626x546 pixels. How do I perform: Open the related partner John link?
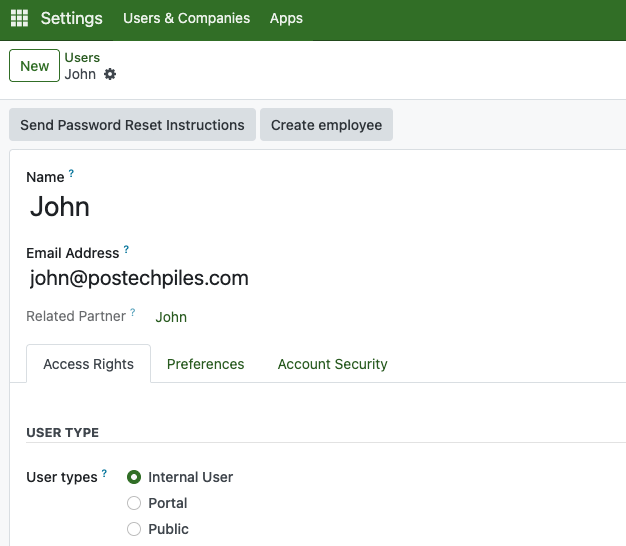[x=171, y=317]
